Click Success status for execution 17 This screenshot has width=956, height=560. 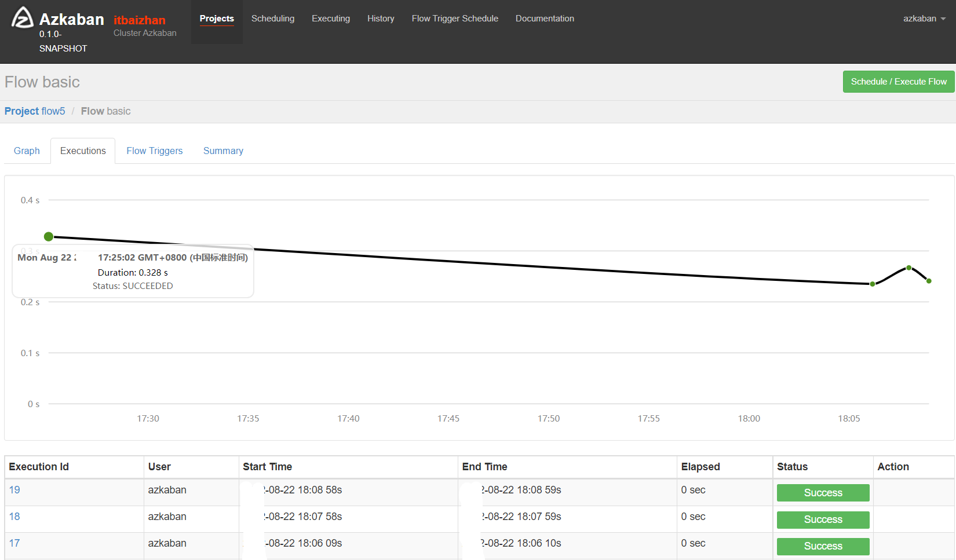click(x=823, y=546)
